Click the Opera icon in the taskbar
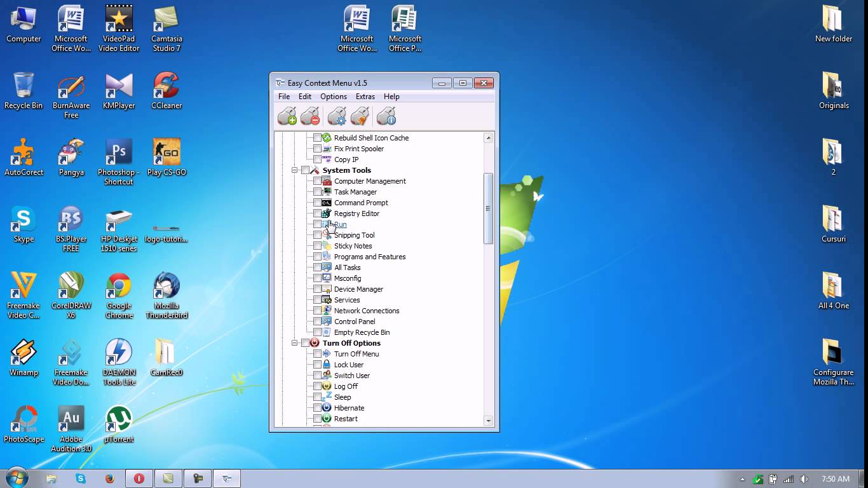Screen dimensions: 868x488 pos(139,478)
